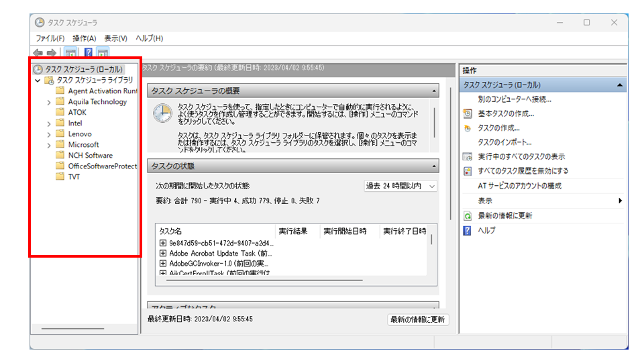
Task: Click the toolbar Forward arrow icon
Action: 51,53
